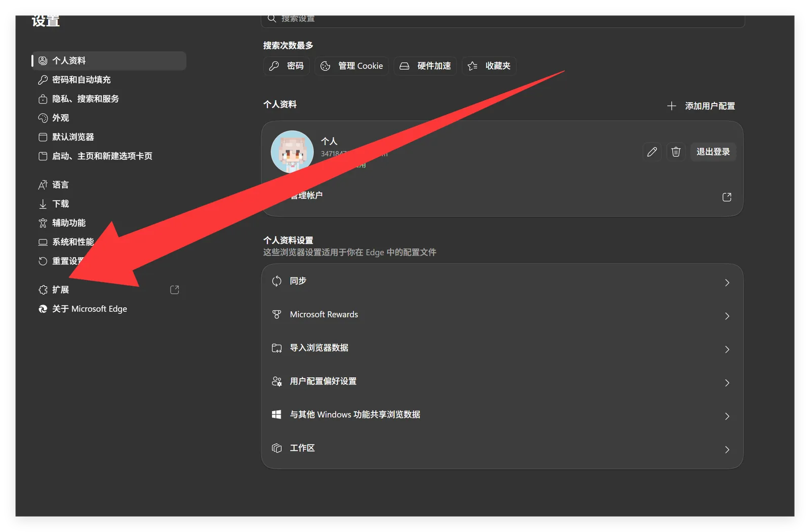Click the Edge logo beside 关于 Microsoft Edge
Screen dimensions: 810x532
tap(43, 309)
